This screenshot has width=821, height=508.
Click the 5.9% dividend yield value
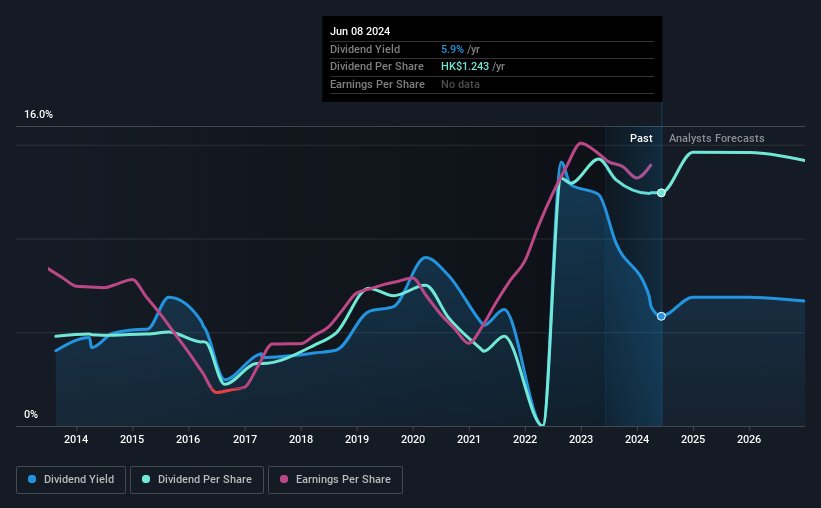(452, 49)
